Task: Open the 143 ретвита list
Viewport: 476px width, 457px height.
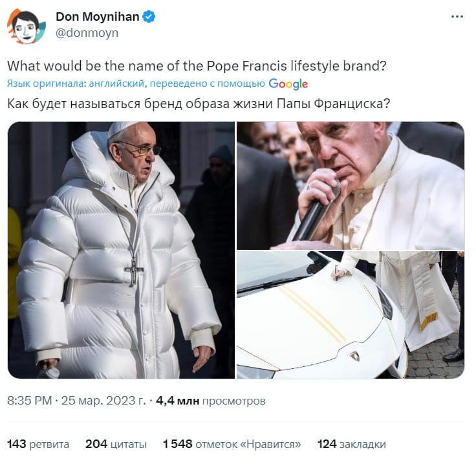Action: [38, 444]
